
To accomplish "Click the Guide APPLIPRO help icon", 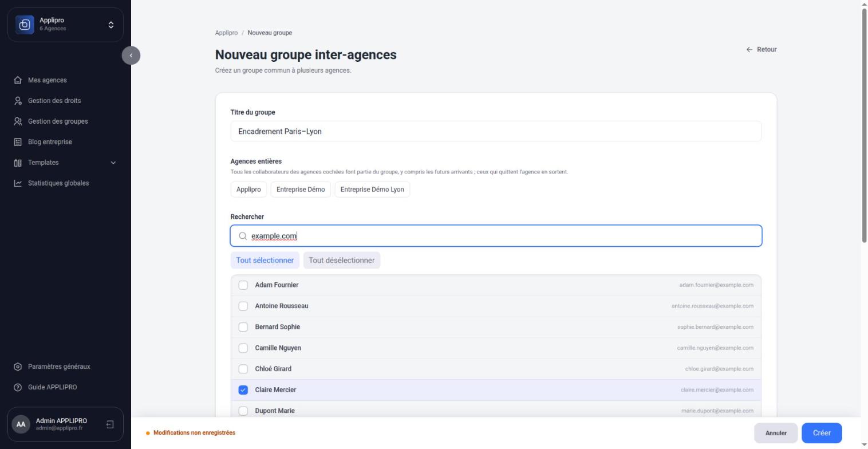I will 18,387.
